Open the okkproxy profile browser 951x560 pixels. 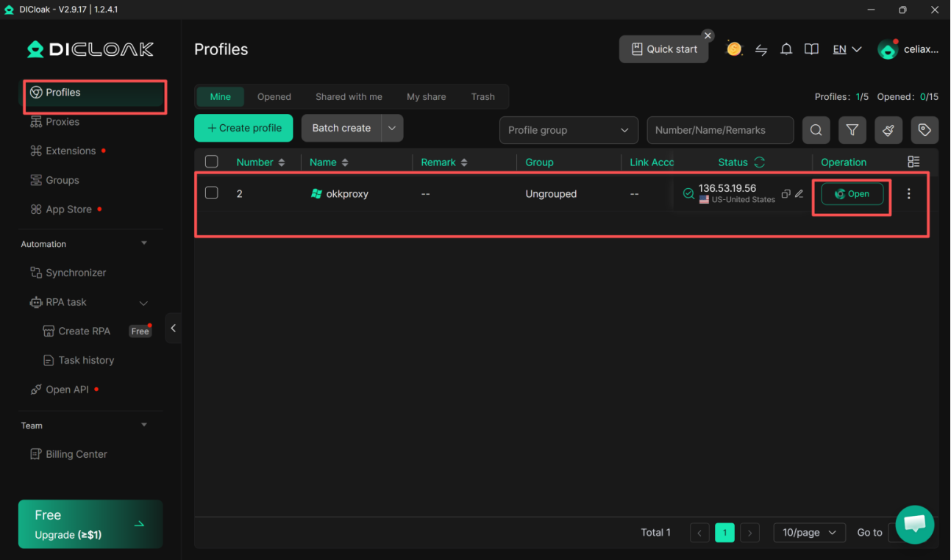852,194
